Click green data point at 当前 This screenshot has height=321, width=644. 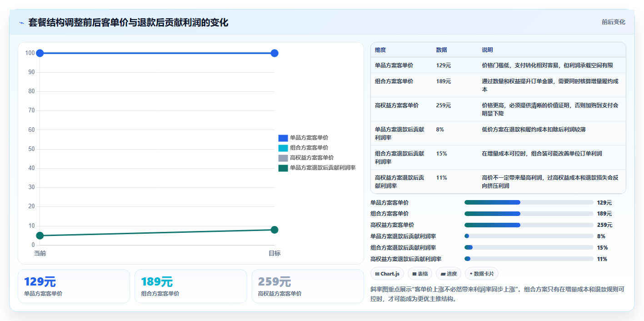pos(40,236)
